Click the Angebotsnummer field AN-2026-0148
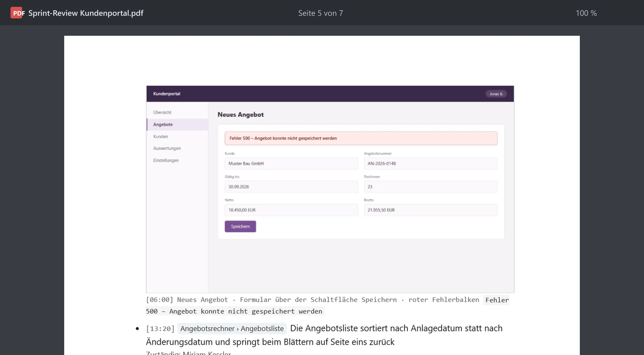This screenshot has height=355, width=644. 431,164
